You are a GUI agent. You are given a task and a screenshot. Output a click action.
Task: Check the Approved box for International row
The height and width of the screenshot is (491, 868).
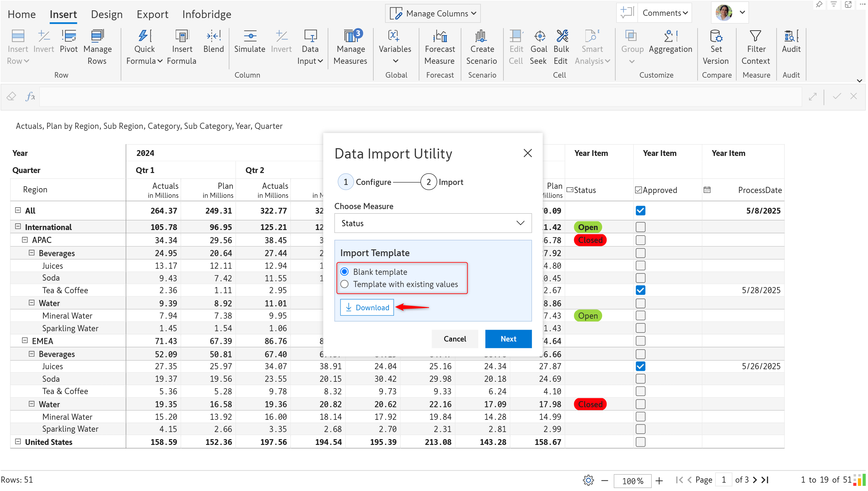tap(640, 227)
